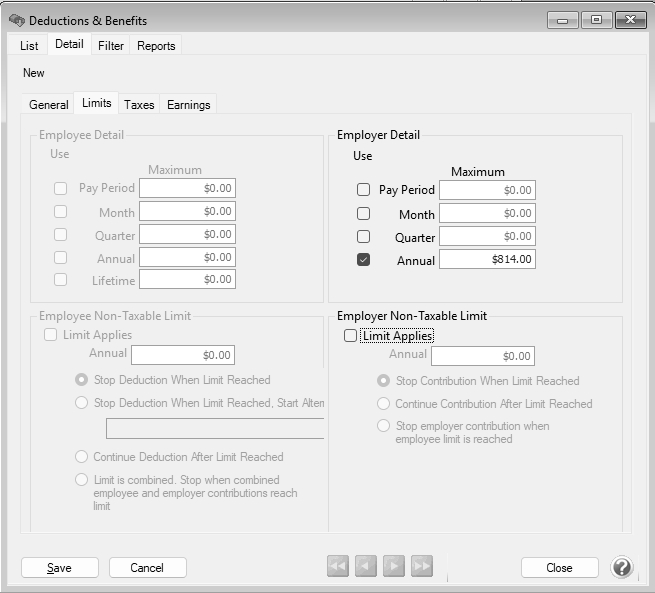Go to last record navigation arrow
The height and width of the screenshot is (593, 655).
(x=422, y=567)
